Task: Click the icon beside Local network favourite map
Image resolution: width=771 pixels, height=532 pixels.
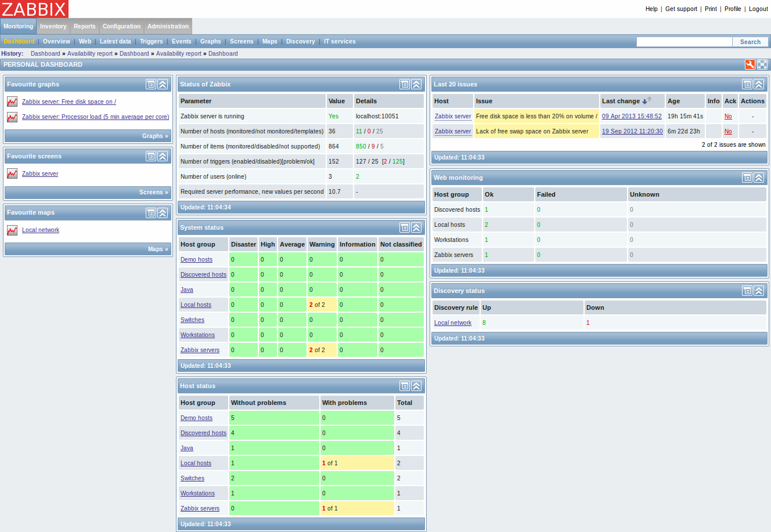Action: pyautogui.click(x=12, y=230)
